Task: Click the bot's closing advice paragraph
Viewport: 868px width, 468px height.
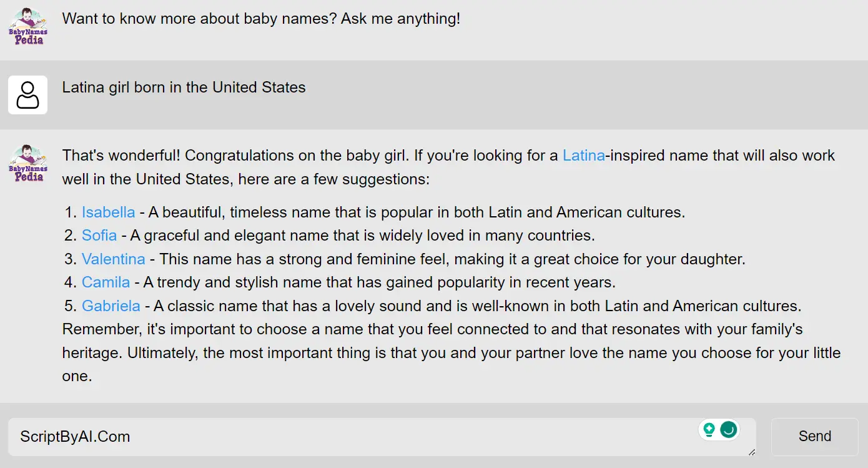Action: pyautogui.click(x=437, y=352)
